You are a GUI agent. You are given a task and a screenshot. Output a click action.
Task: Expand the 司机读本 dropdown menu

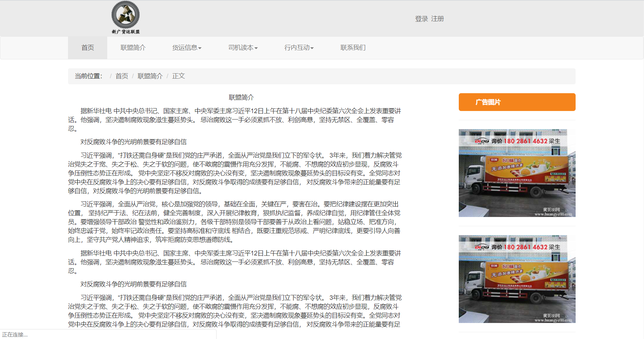click(243, 48)
